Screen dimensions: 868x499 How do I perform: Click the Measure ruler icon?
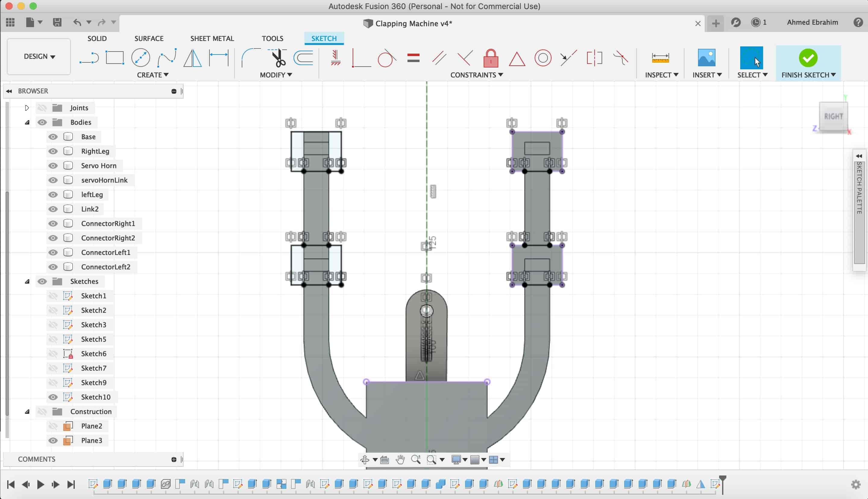pyautogui.click(x=660, y=58)
